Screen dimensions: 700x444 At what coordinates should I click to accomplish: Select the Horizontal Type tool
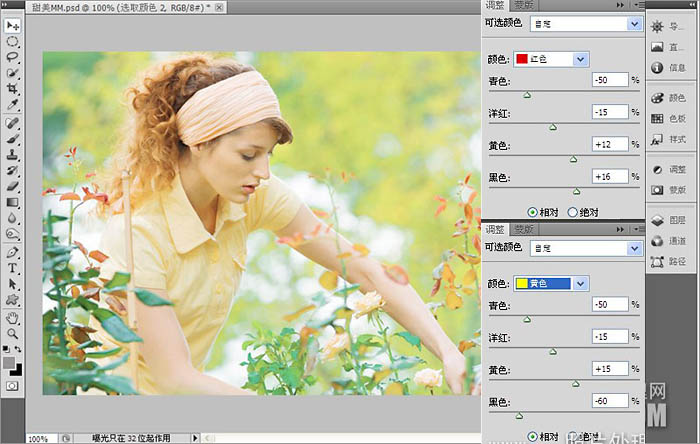click(x=12, y=268)
